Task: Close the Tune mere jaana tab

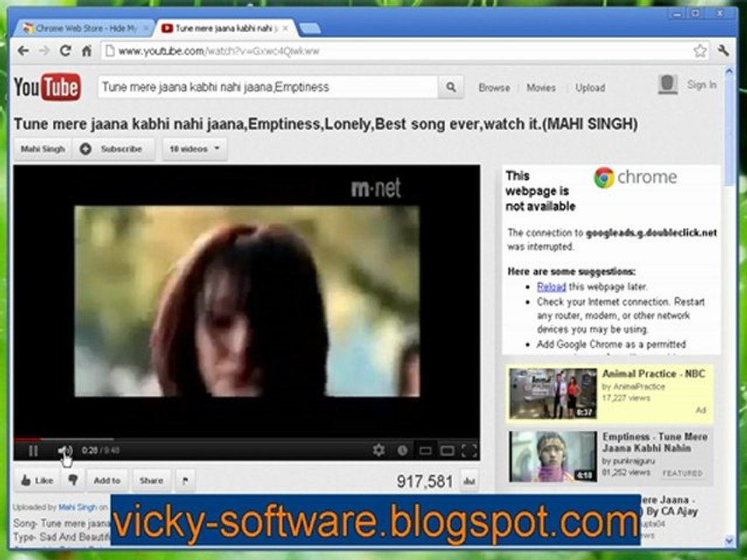Action: [285, 29]
